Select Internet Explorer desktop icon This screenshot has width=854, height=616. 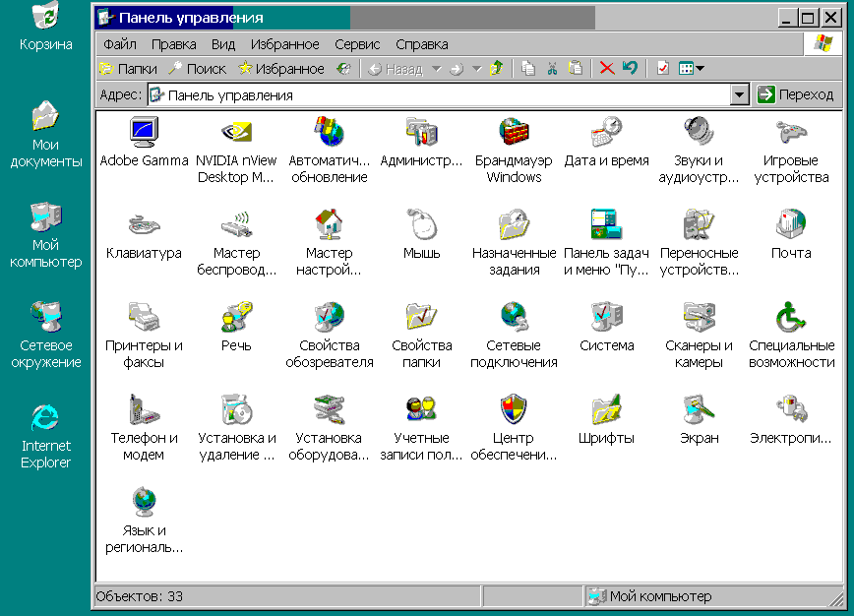pyautogui.click(x=45, y=437)
